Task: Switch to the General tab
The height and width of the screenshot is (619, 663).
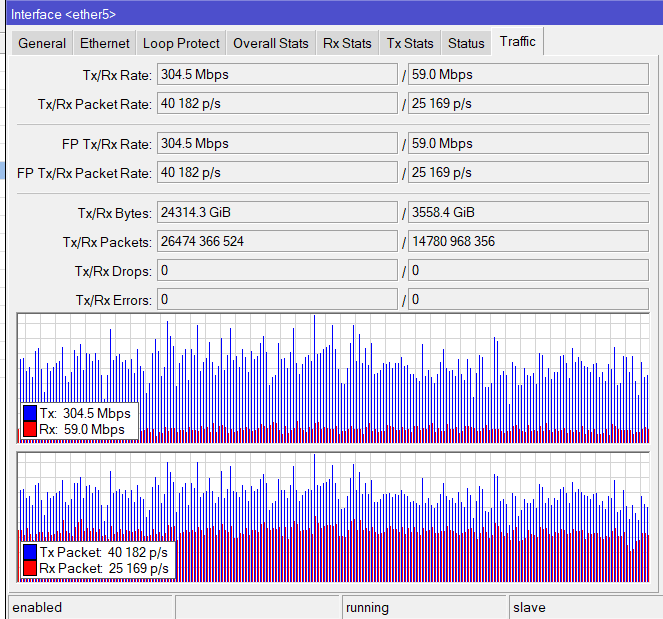Action: 42,43
